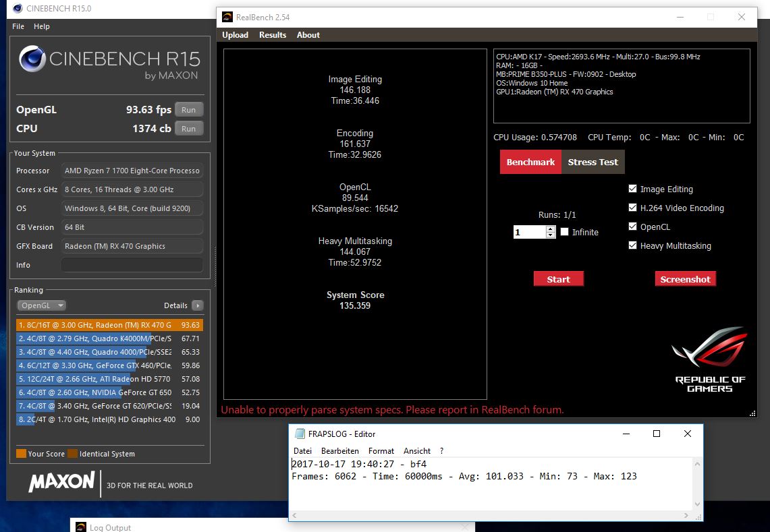Select ranking row 7 GeForce GT 620

pos(109,406)
